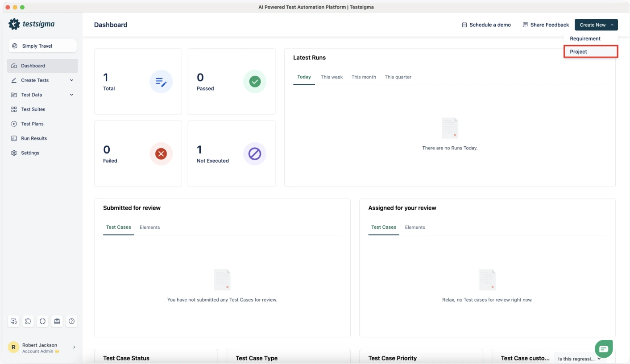The width and height of the screenshot is (630, 364).
Task: Select Elements tab under Assigned for your review
Action: (x=415, y=227)
